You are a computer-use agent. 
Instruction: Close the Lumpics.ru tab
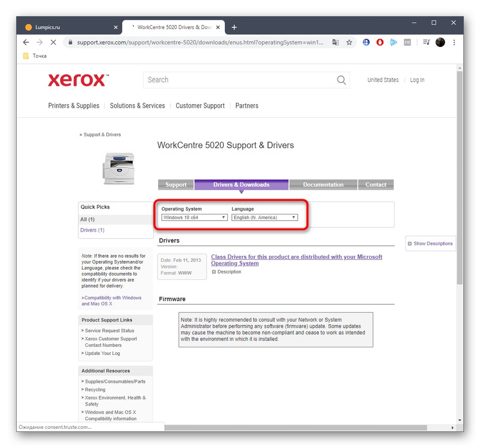[x=116, y=27]
